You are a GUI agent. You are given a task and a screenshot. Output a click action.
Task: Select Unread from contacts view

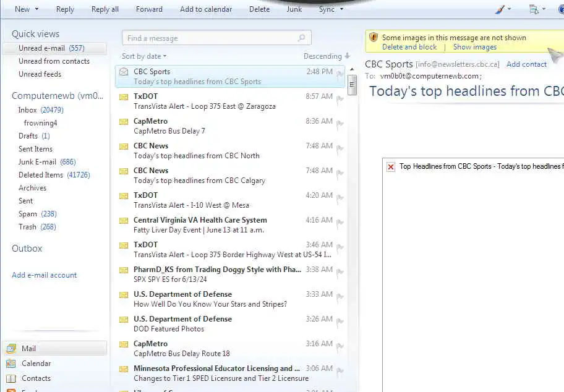[54, 61]
